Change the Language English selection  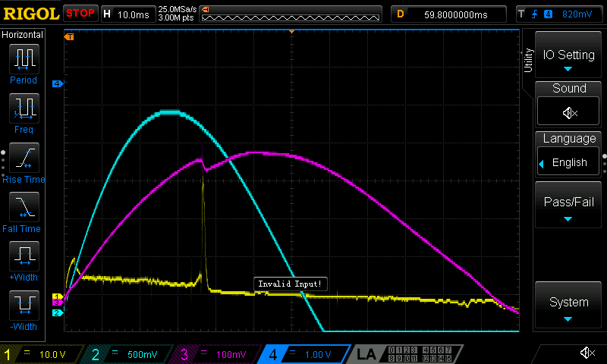click(569, 162)
